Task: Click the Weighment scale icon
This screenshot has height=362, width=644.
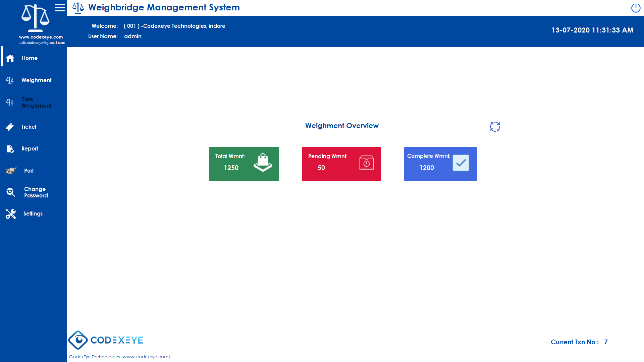Action: [10, 80]
